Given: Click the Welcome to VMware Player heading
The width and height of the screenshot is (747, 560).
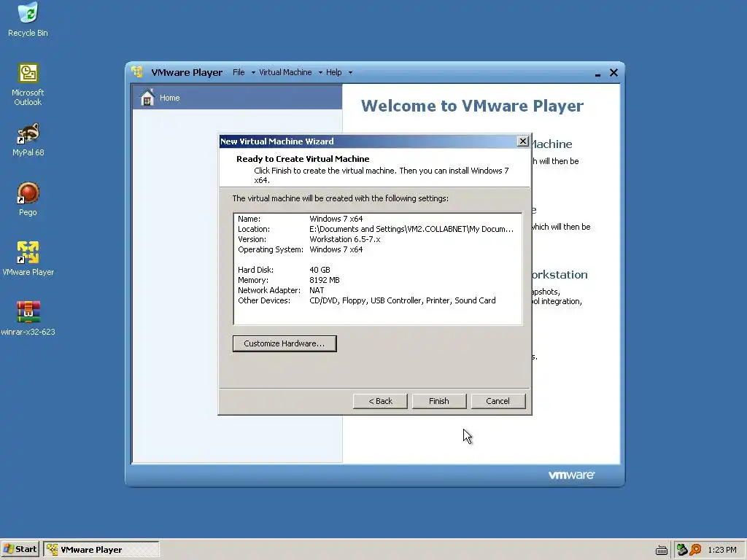Looking at the screenshot, I should tap(472, 106).
